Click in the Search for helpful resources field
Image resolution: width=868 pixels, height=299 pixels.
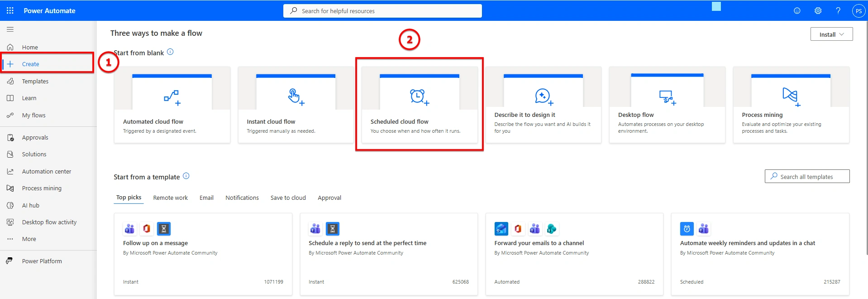pos(382,11)
